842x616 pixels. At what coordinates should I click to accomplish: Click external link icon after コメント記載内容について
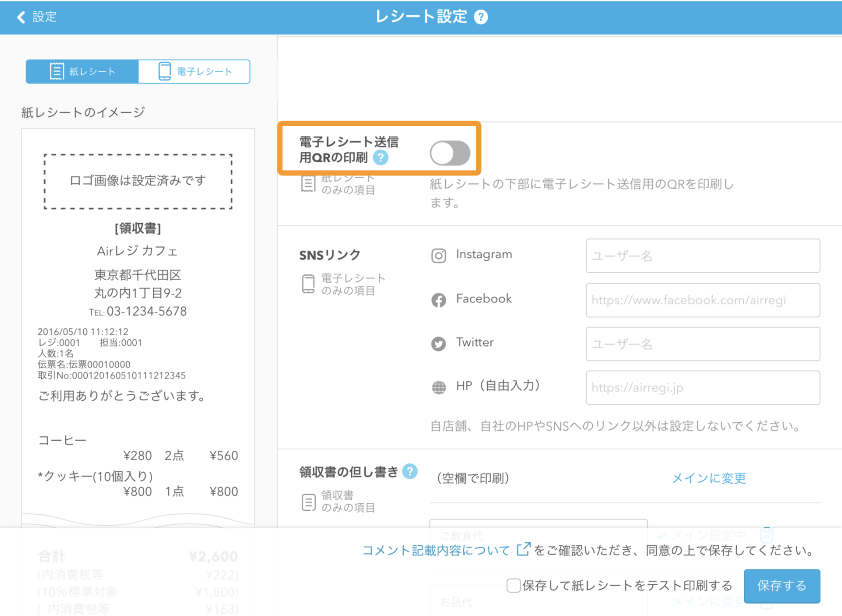(x=524, y=549)
